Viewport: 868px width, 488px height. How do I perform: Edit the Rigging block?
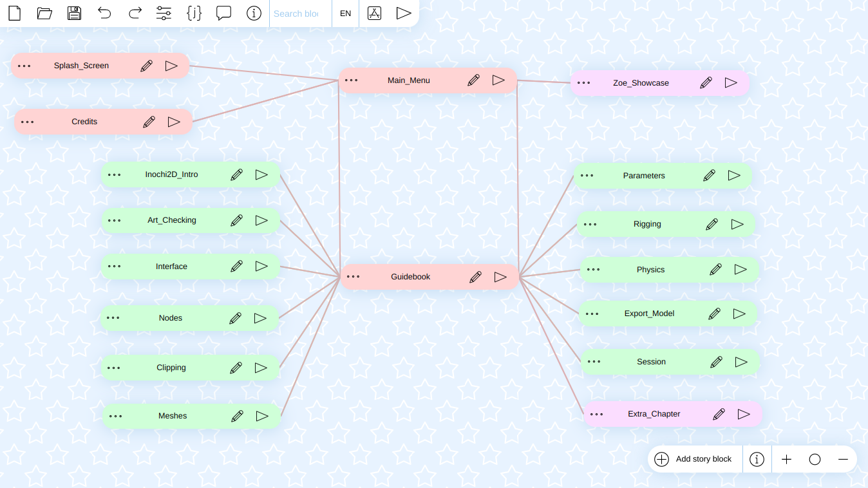[x=712, y=224]
